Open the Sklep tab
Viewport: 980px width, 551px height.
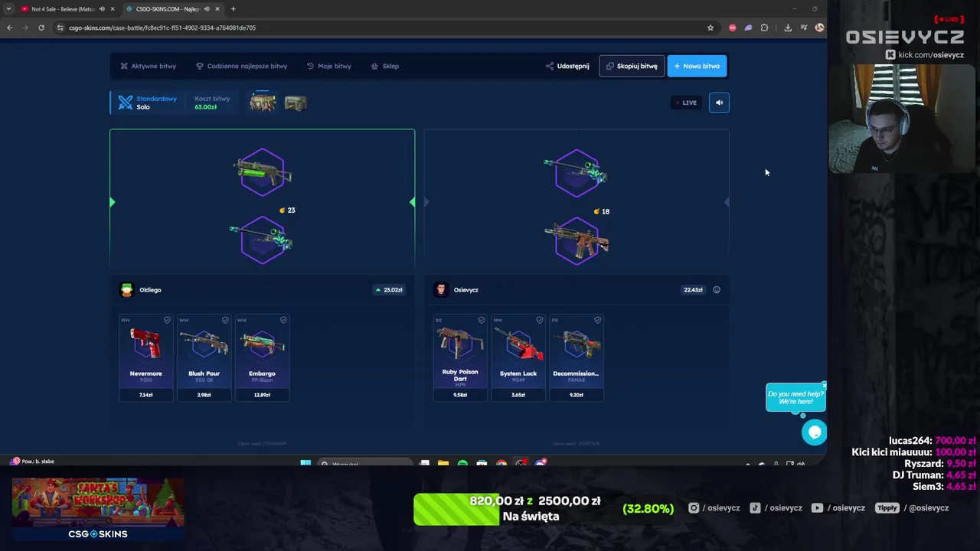[385, 66]
